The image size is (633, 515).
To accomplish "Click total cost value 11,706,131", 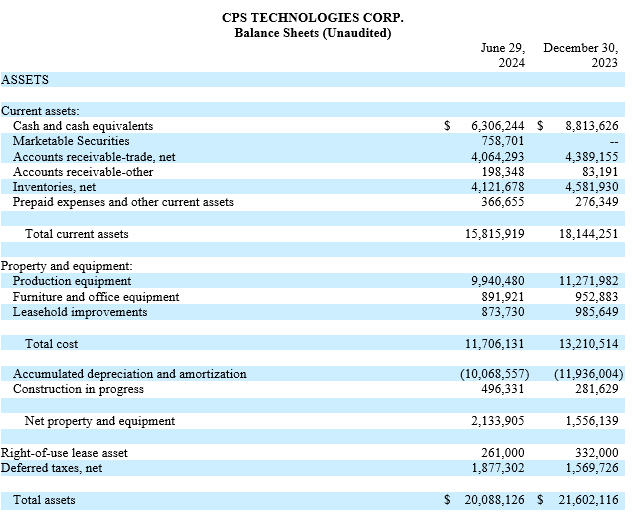I will (495, 344).
